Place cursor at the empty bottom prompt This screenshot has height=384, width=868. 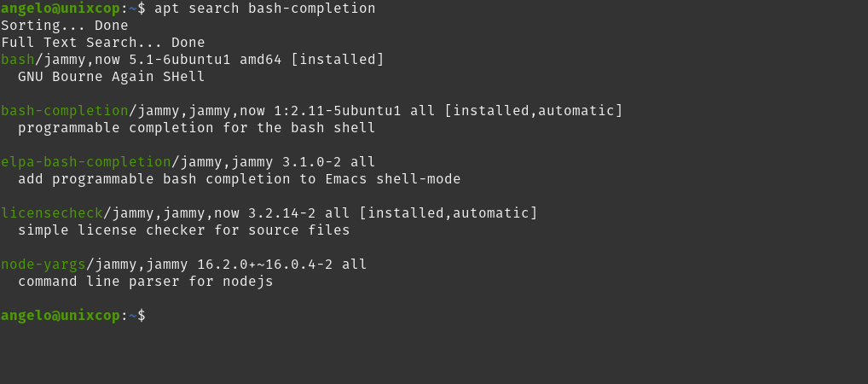point(153,316)
